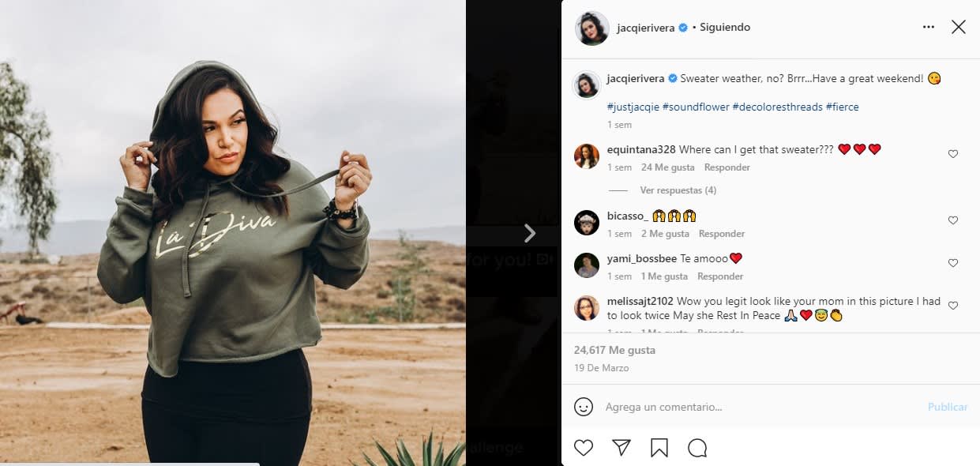
Task: Like yami_bossbee's comment
Action: tap(952, 263)
